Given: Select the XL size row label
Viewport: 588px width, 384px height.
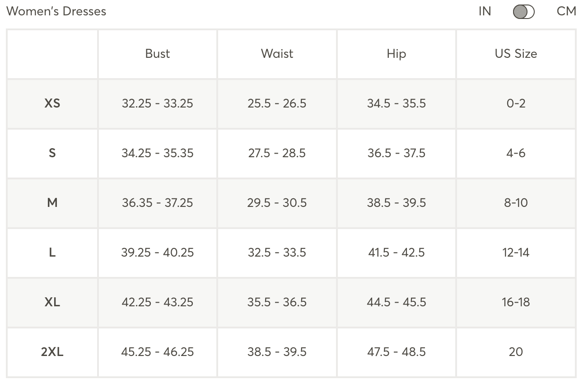Looking at the screenshot, I should point(52,302).
